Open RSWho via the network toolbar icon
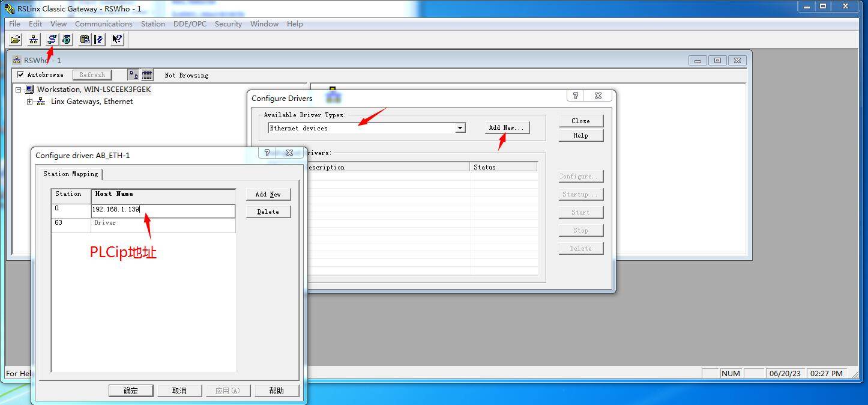This screenshot has height=405, width=868. 34,40
